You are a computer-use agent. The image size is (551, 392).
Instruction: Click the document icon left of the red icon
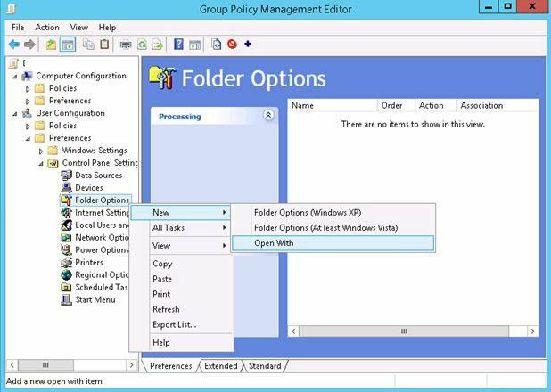[216, 45]
